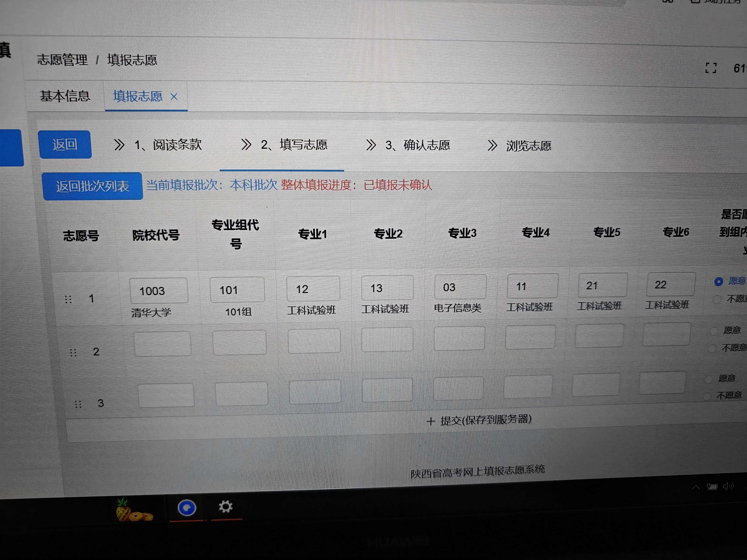The height and width of the screenshot is (560, 747).
Task: Select 不愿意 radio for row 2
Action: pos(712,348)
